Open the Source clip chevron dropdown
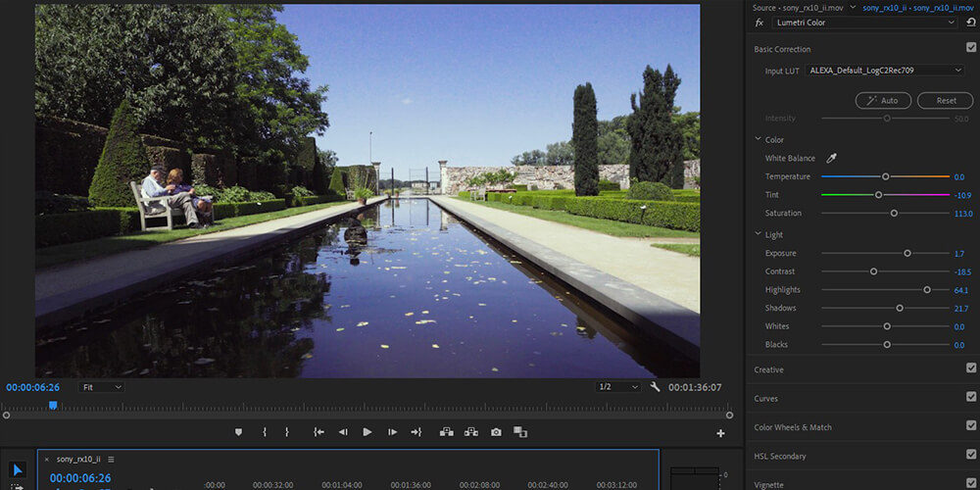980x490 pixels. [x=853, y=8]
